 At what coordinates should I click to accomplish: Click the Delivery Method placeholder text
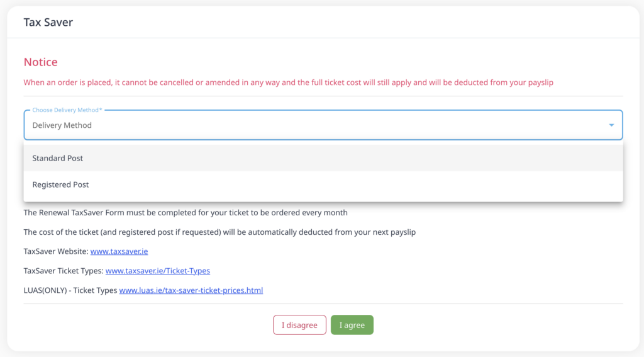pos(62,125)
